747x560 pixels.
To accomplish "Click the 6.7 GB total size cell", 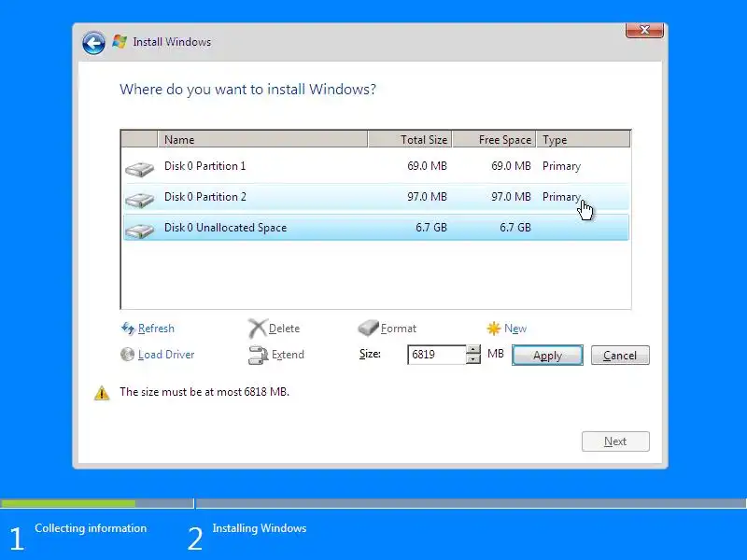I will click(431, 228).
